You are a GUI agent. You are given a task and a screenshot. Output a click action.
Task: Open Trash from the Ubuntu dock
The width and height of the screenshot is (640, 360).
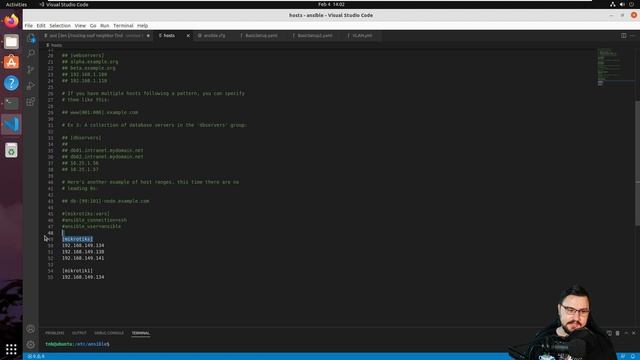coord(11,150)
